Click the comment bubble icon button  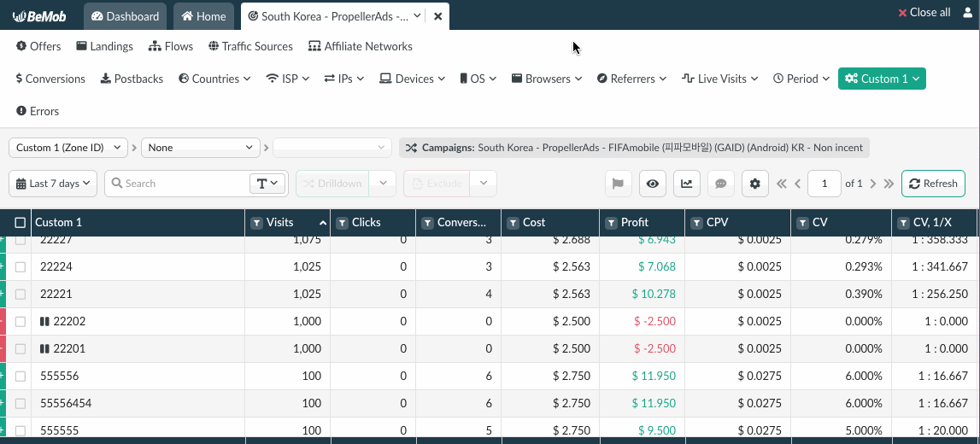point(720,184)
